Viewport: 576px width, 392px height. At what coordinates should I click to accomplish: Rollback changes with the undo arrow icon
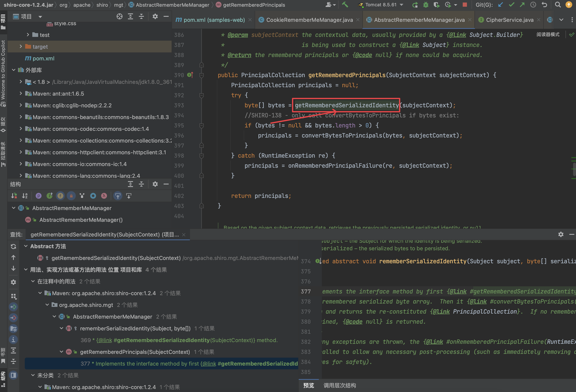click(544, 5)
